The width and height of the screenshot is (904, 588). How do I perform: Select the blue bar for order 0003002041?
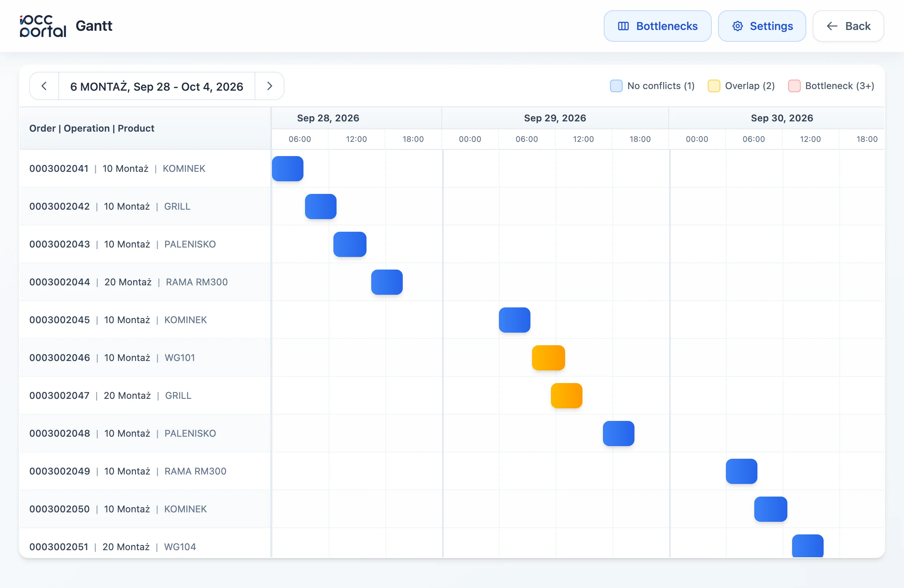pos(288,169)
